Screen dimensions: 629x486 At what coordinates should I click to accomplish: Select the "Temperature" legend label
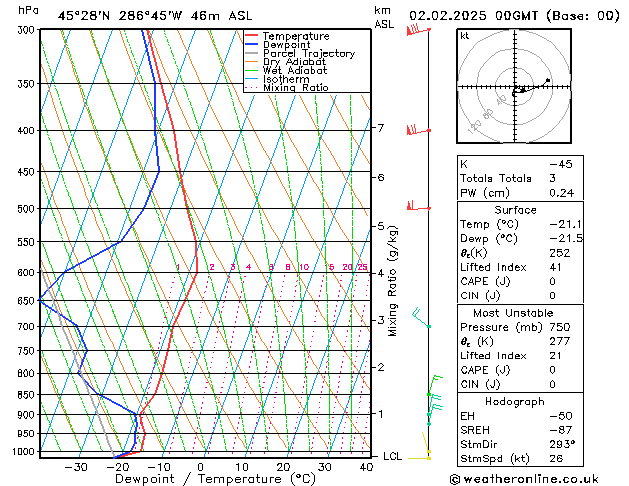[x=296, y=36]
